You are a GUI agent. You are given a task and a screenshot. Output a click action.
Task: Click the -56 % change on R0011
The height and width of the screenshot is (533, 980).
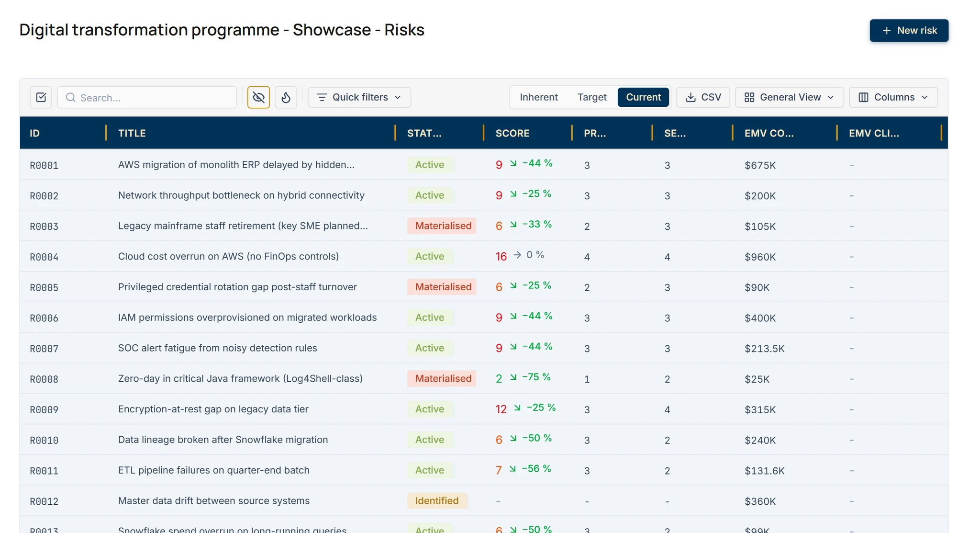(536, 468)
